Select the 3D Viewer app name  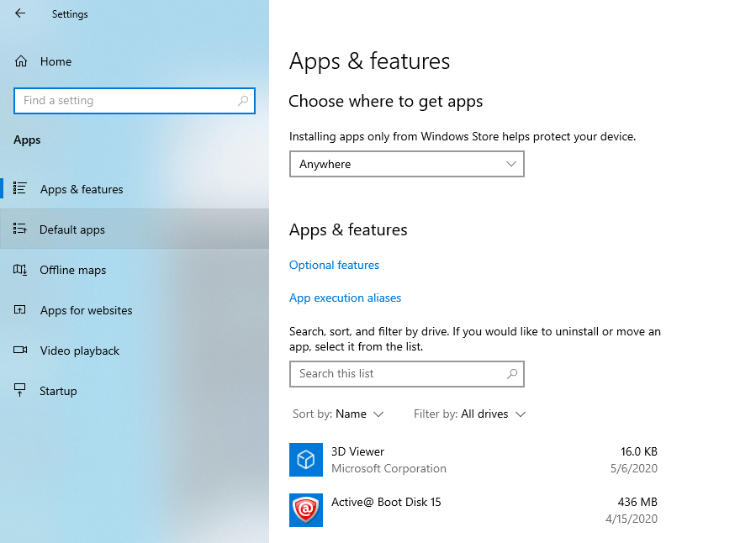pyautogui.click(x=357, y=451)
